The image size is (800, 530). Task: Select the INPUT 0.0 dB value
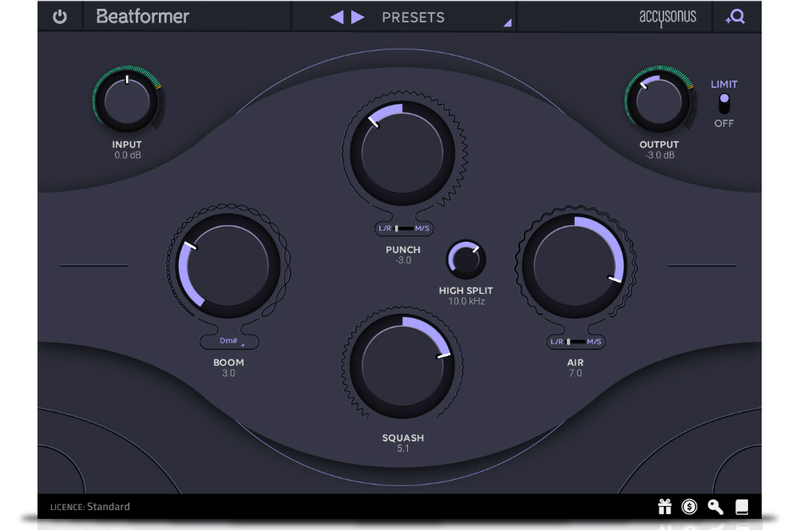click(128, 155)
